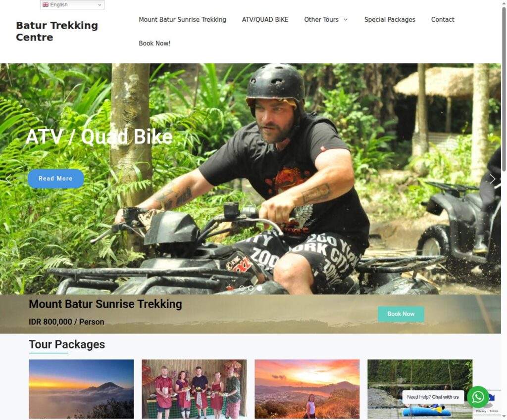Click the WhatsApp chat icon

click(478, 396)
